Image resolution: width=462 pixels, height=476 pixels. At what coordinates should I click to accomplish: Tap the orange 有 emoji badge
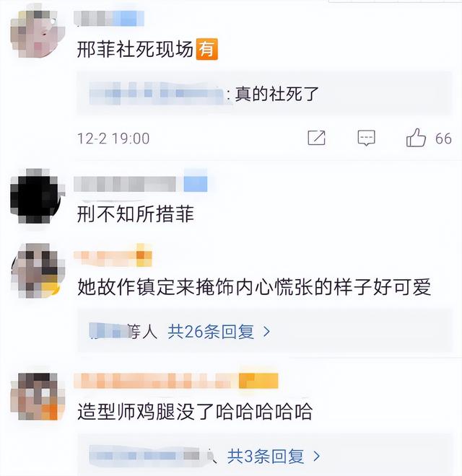[206, 49]
